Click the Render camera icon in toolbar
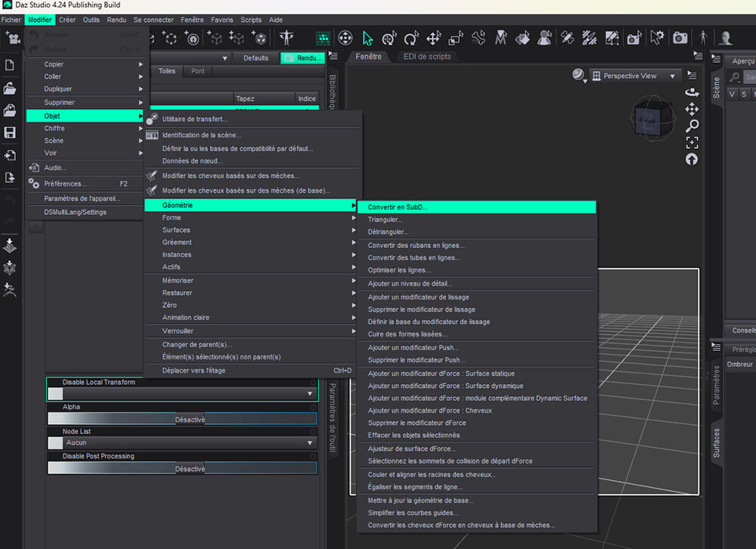This screenshot has width=756, height=549. tap(680, 38)
